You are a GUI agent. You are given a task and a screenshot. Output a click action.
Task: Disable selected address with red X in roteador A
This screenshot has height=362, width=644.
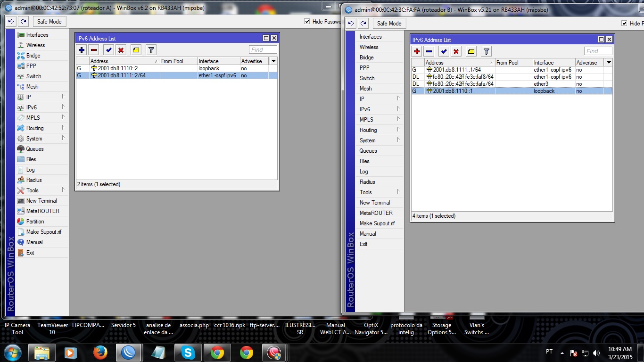click(x=121, y=50)
